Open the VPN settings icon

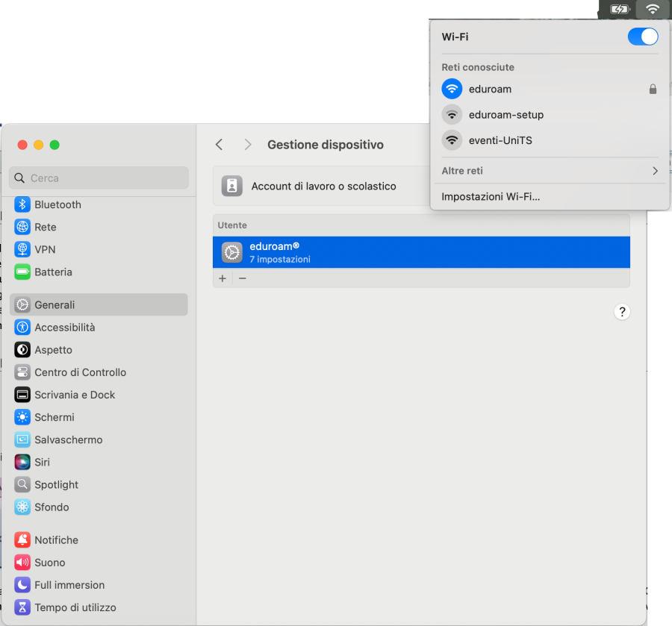[22, 249]
